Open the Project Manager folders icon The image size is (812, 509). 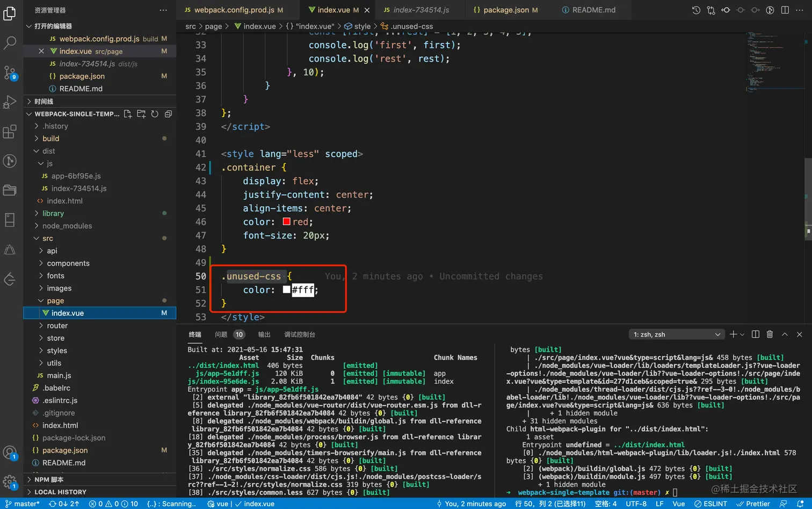tap(10, 190)
